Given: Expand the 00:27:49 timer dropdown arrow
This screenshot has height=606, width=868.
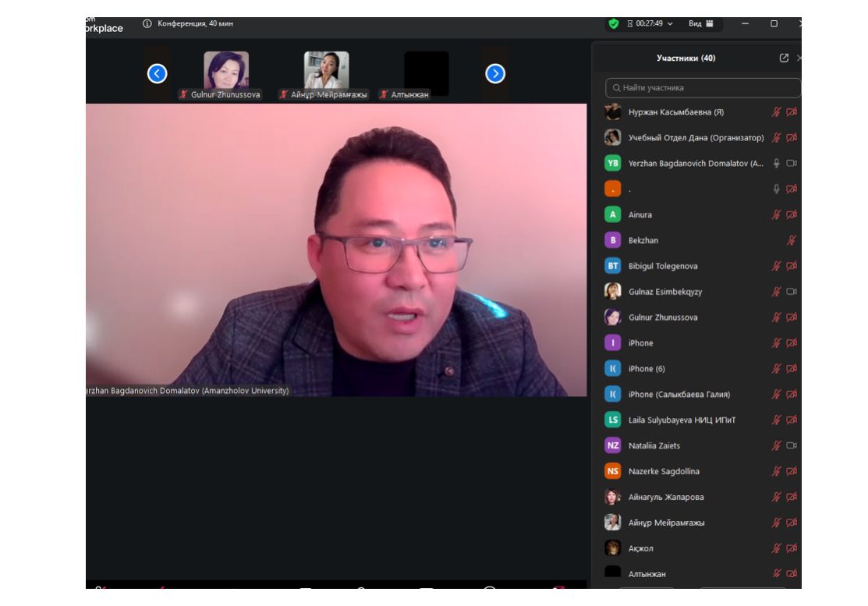Looking at the screenshot, I should (x=670, y=24).
